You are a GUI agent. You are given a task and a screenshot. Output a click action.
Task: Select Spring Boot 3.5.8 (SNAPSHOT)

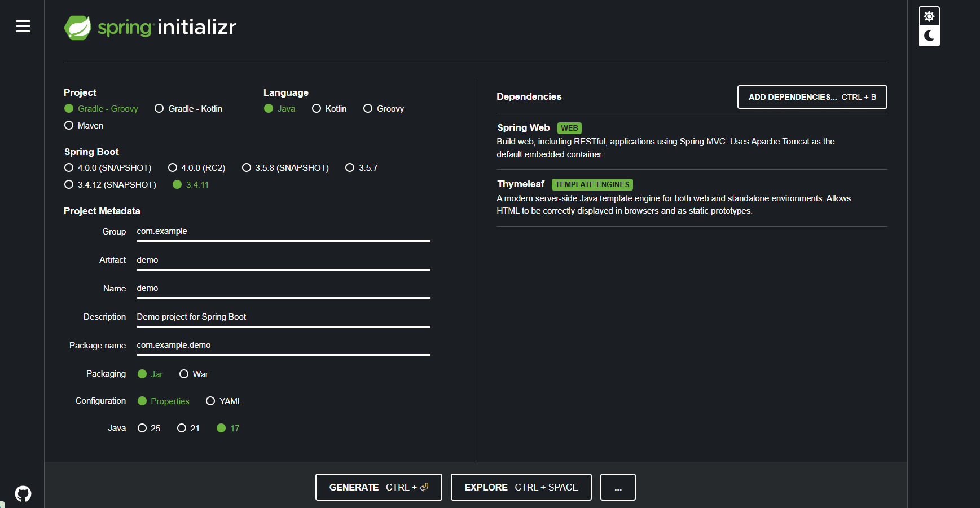tap(285, 168)
